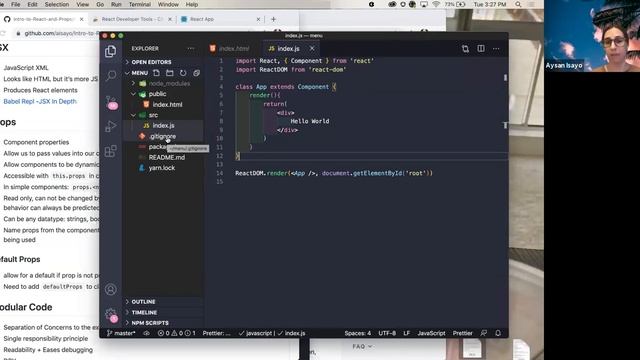Open the Accounts menu icon
640x360 pixels.
(111, 289)
